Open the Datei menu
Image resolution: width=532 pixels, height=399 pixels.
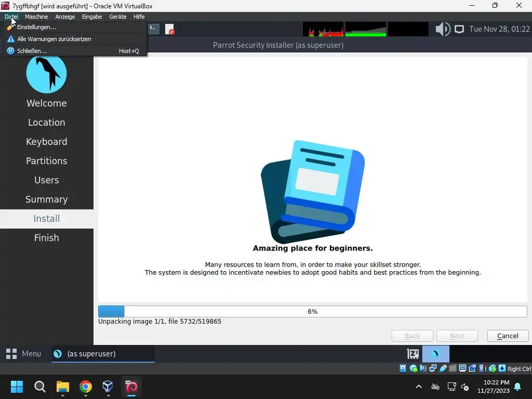pos(11,17)
